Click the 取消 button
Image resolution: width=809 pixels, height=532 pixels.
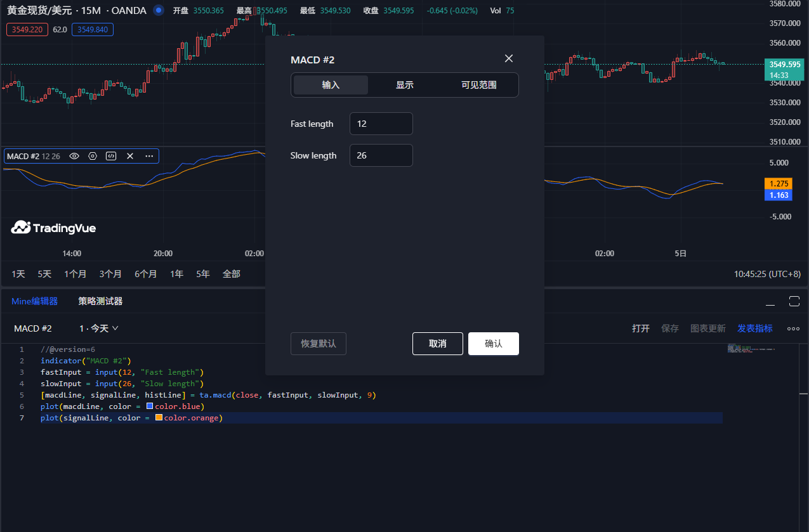[438, 344]
